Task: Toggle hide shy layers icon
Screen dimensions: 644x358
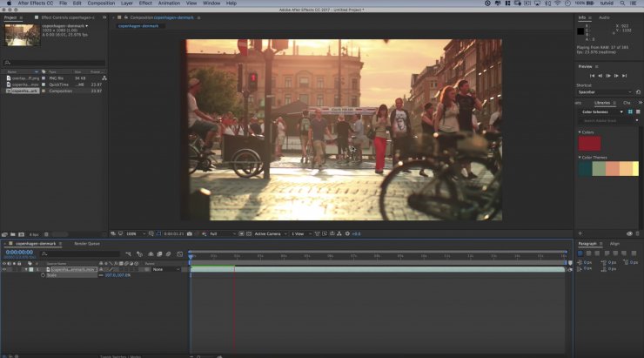Action: pos(151,254)
